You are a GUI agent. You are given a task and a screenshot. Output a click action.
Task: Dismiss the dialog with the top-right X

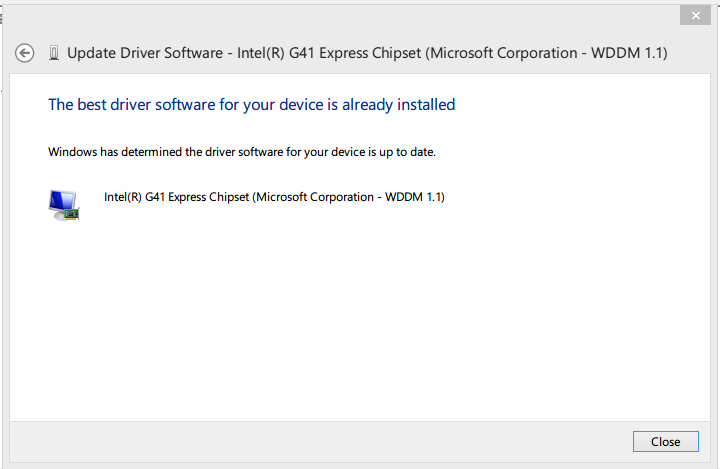click(x=694, y=15)
